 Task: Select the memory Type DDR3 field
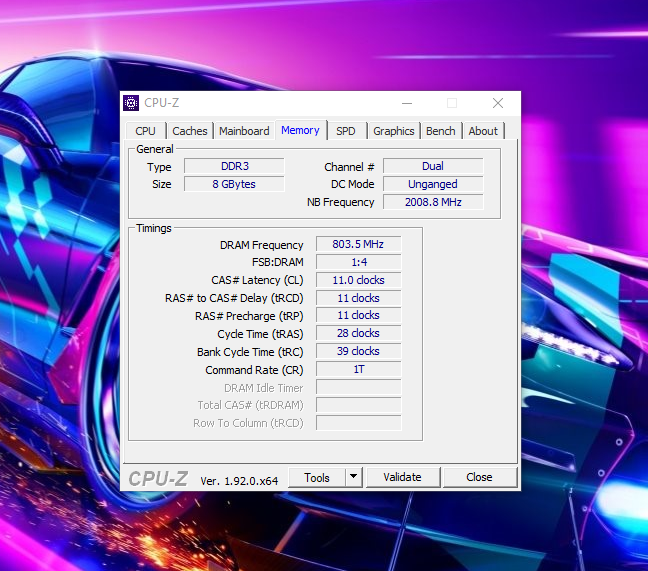tap(235, 166)
